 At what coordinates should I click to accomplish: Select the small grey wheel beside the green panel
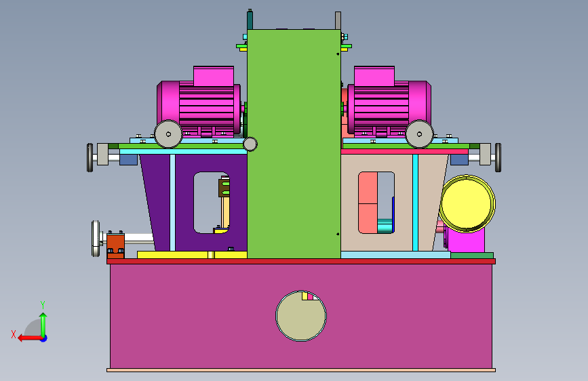(x=250, y=144)
